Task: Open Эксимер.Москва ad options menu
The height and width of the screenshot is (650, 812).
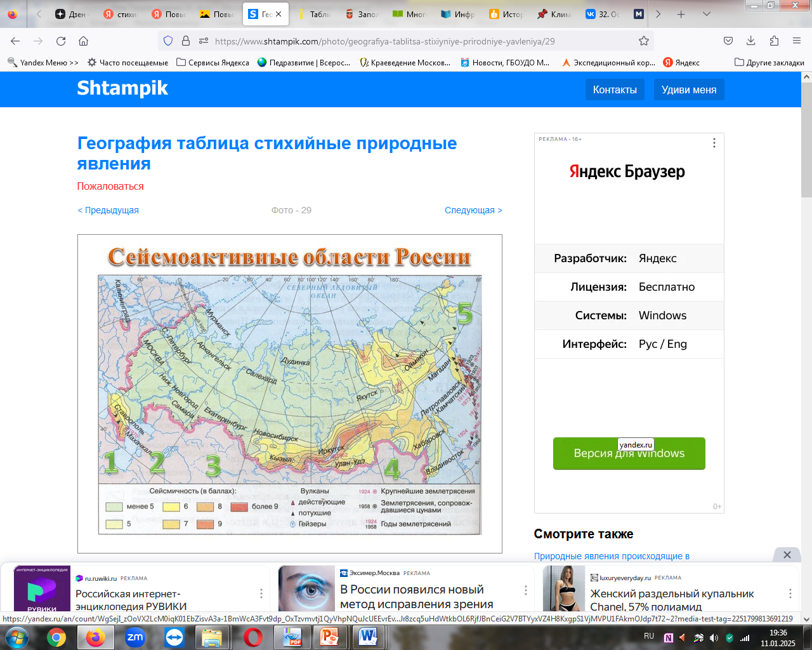Action: pos(525,590)
